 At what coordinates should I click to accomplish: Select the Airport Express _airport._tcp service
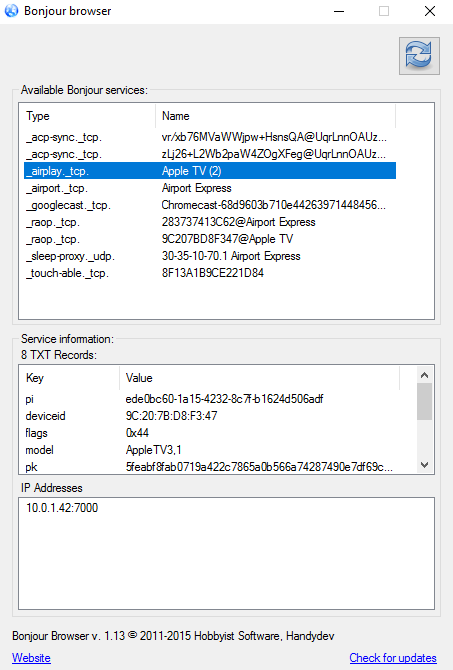point(210,188)
